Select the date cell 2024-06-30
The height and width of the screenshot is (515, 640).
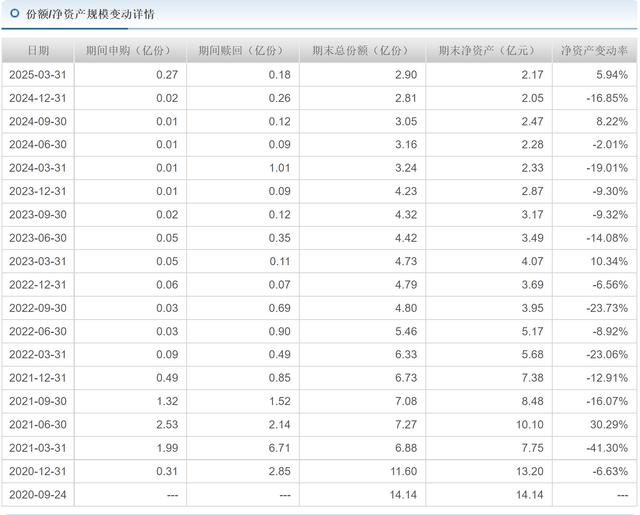(38, 144)
